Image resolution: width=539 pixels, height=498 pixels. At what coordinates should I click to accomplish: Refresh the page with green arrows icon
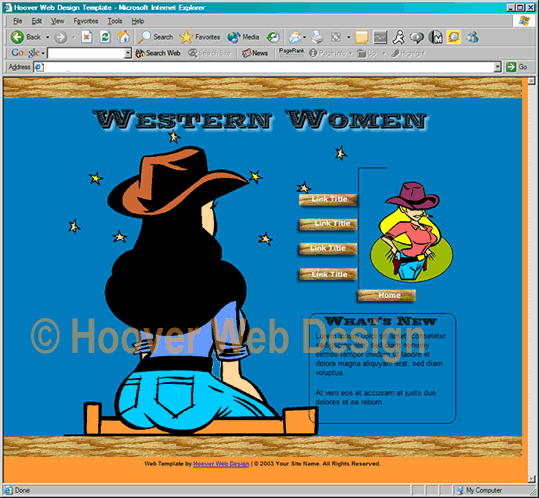point(105,37)
